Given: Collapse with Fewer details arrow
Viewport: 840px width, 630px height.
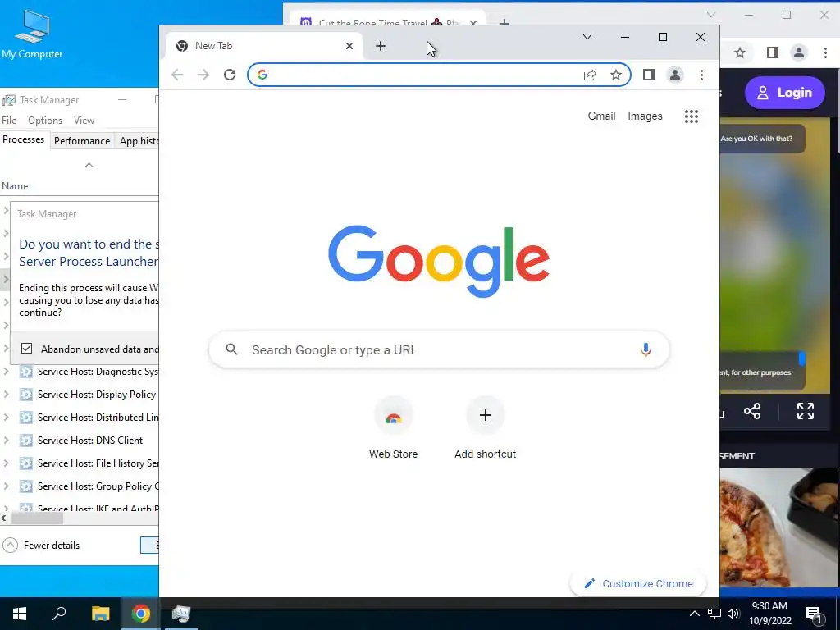Looking at the screenshot, I should click(10, 546).
